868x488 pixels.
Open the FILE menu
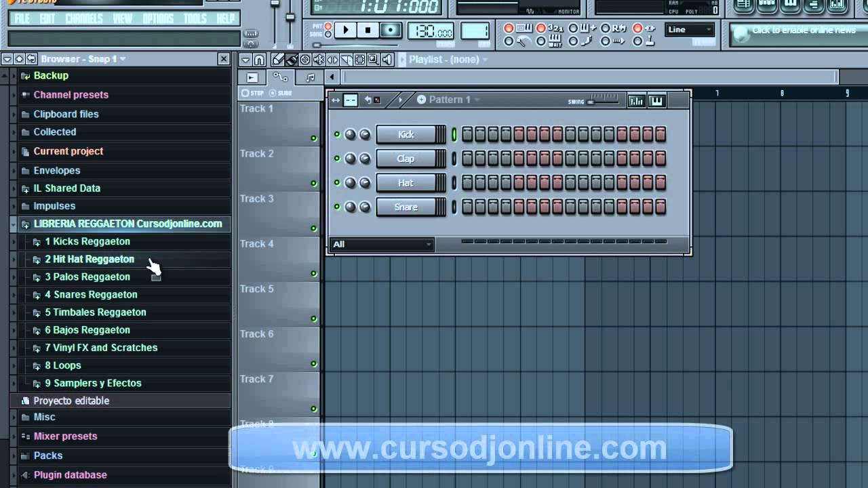(x=22, y=18)
